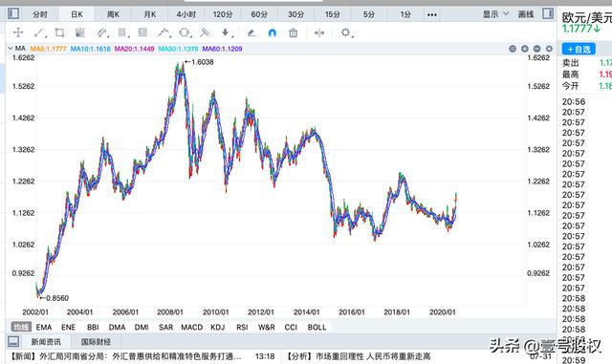Select the W&R indicator
Viewport: 612px width, 364px height.
click(x=266, y=327)
